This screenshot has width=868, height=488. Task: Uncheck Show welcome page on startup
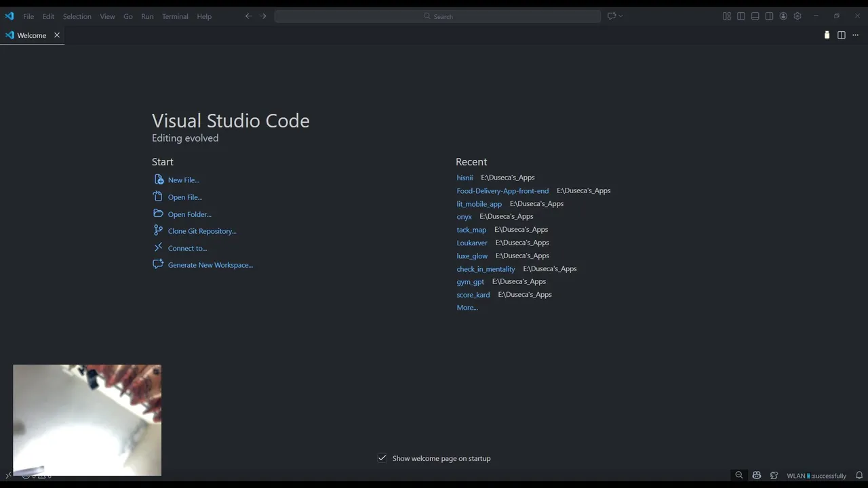(x=382, y=458)
